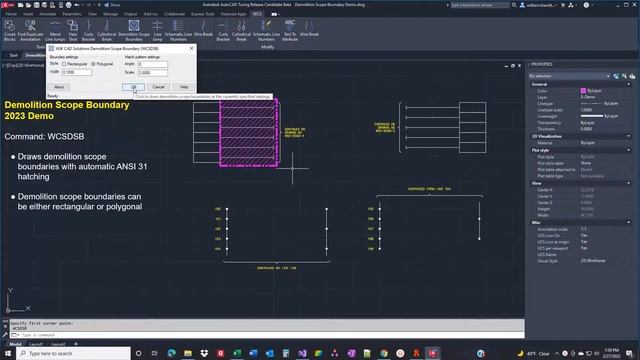The height and width of the screenshot is (360, 640).
Task: Click Select Objects icon in Properties panel
Action: [x=624, y=76]
